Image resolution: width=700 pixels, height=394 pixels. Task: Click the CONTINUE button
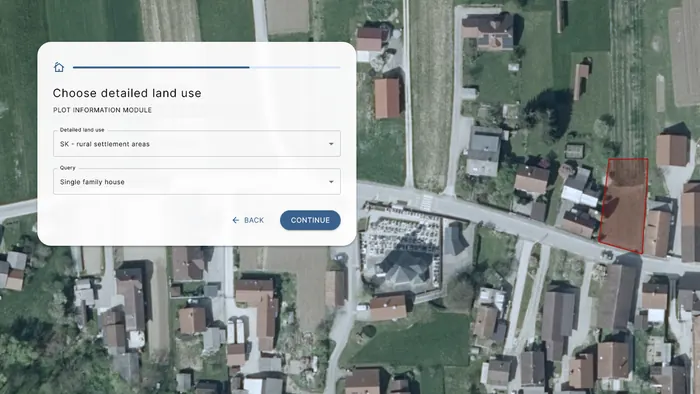[x=310, y=220]
